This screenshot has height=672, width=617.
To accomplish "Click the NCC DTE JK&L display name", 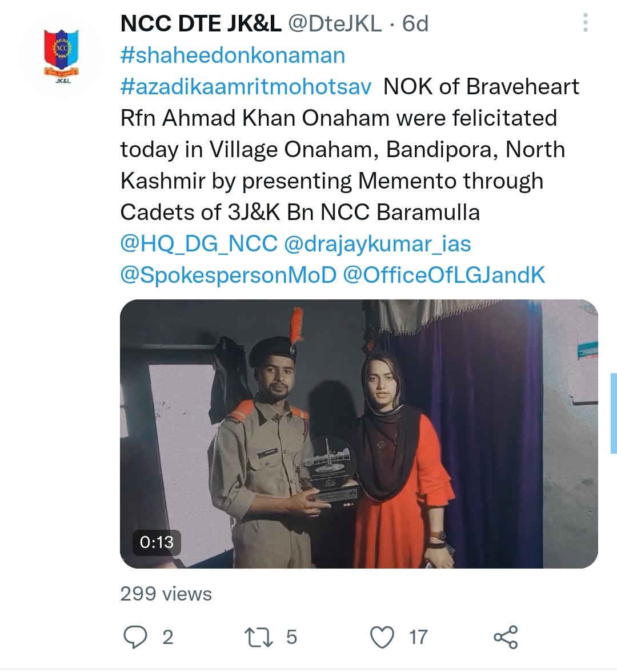I will coord(201,23).
